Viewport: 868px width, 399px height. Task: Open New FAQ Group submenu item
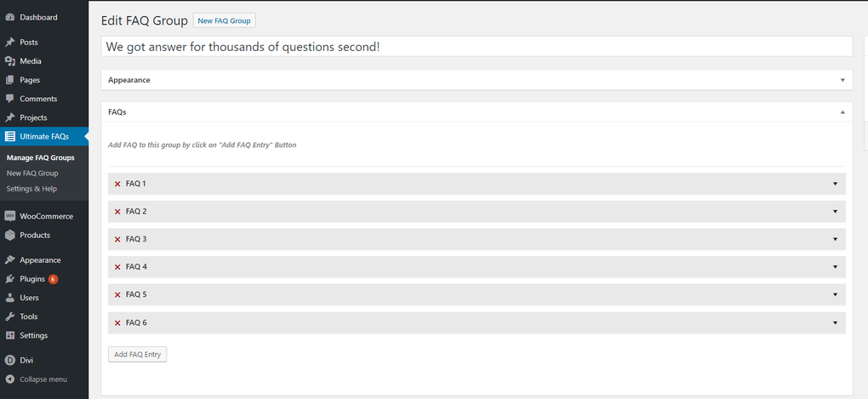pyautogui.click(x=32, y=174)
